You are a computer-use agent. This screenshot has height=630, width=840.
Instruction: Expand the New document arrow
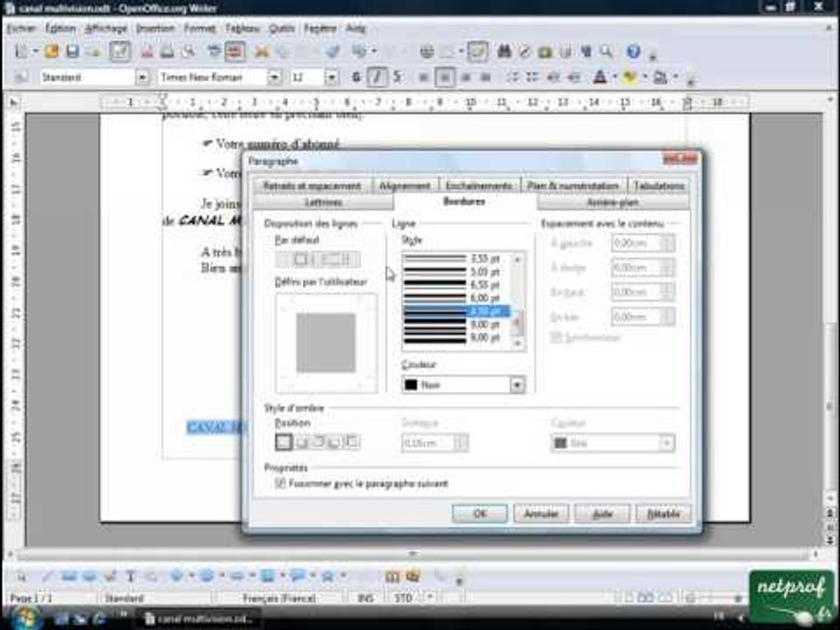(x=35, y=52)
